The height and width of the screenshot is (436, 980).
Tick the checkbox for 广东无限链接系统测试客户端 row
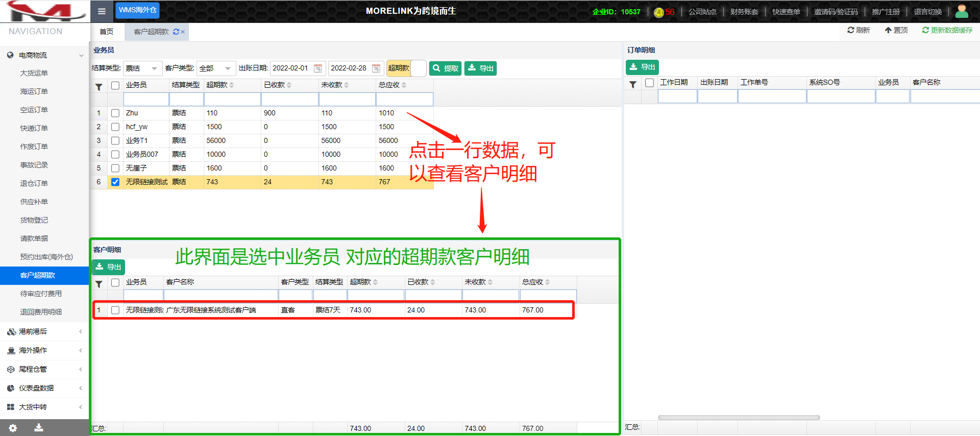click(115, 310)
